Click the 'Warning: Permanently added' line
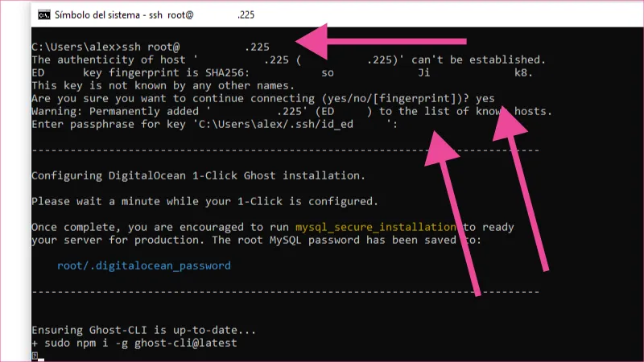The image size is (644, 362). [292, 111]
